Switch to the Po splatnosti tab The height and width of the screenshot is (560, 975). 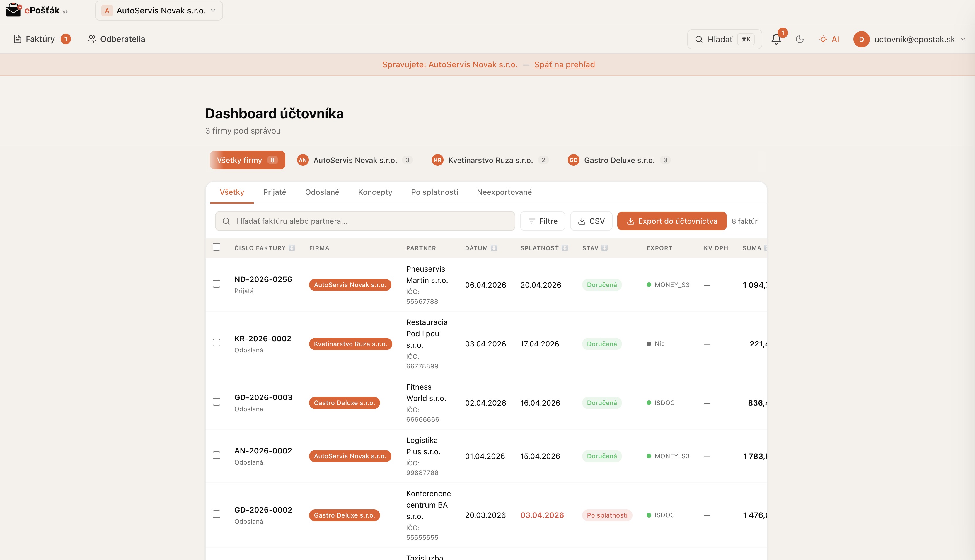[x=434, y=192]
